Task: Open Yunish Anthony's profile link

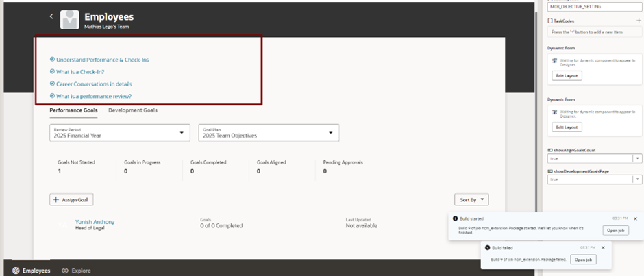Action: [95, 222]
